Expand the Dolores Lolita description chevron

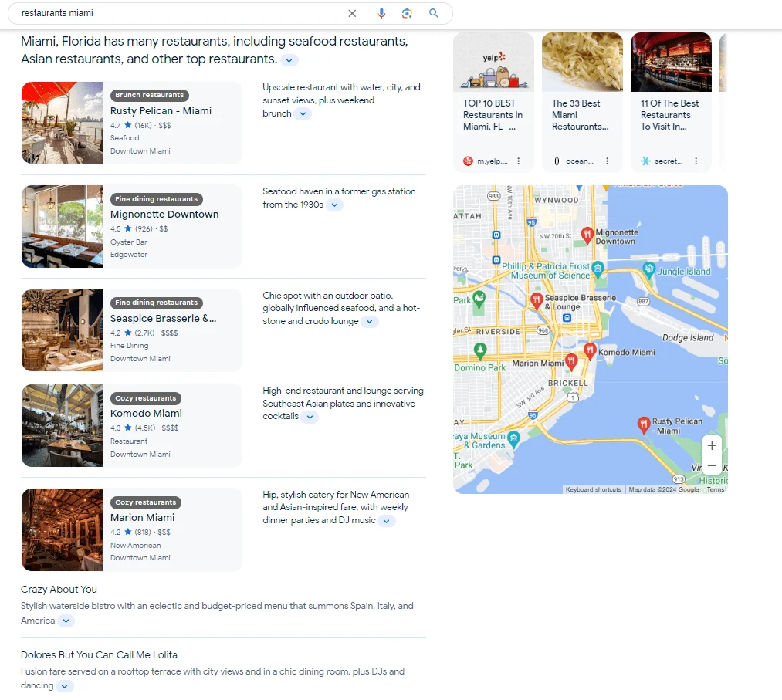[64, 687]
